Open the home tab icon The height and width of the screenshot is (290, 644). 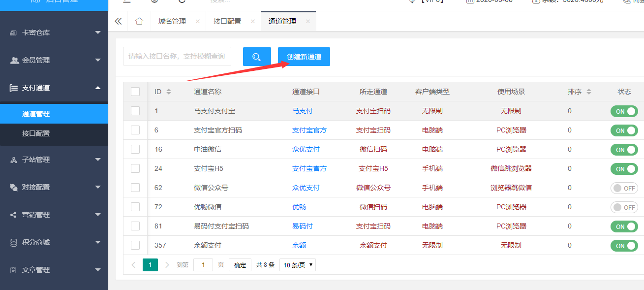[x=139, y=21]
